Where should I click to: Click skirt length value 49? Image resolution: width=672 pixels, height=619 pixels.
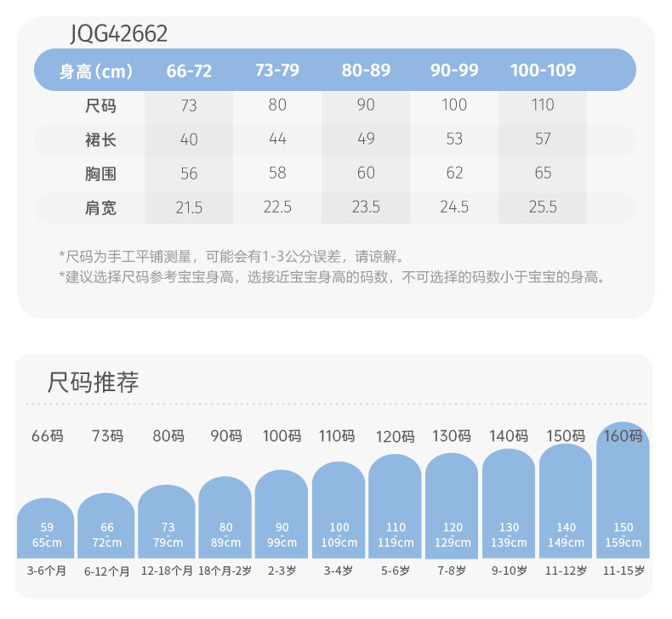[366, 139]
